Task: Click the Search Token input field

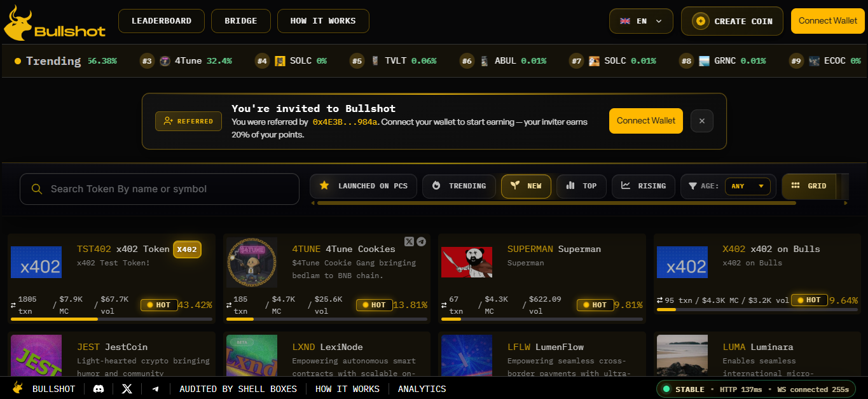Action: (160, 189)
